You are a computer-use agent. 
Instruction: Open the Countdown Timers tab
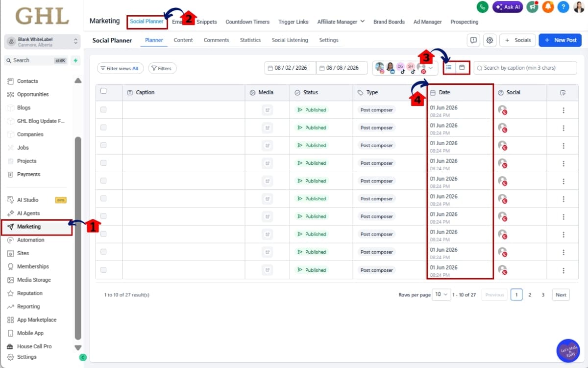(x=247, y=22)
